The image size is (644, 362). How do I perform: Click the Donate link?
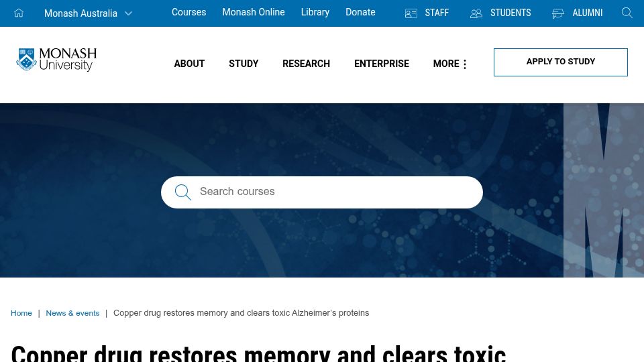[360, 12]
